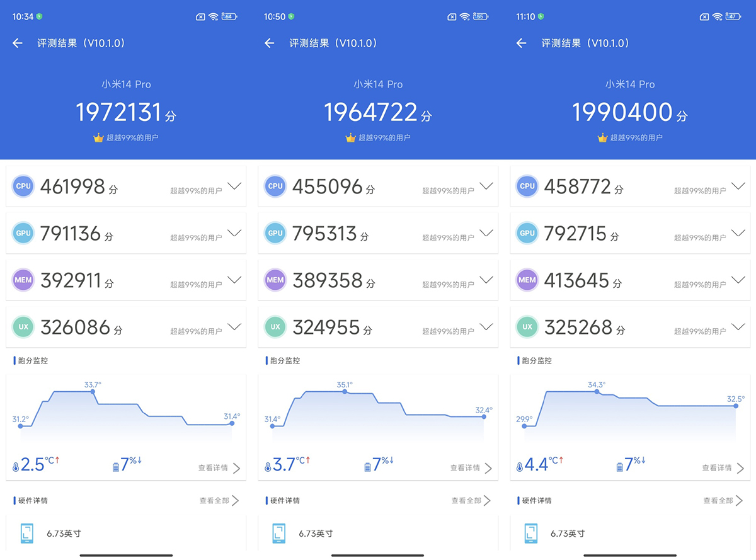Expand the UX 326086 score row

[234, 326]
